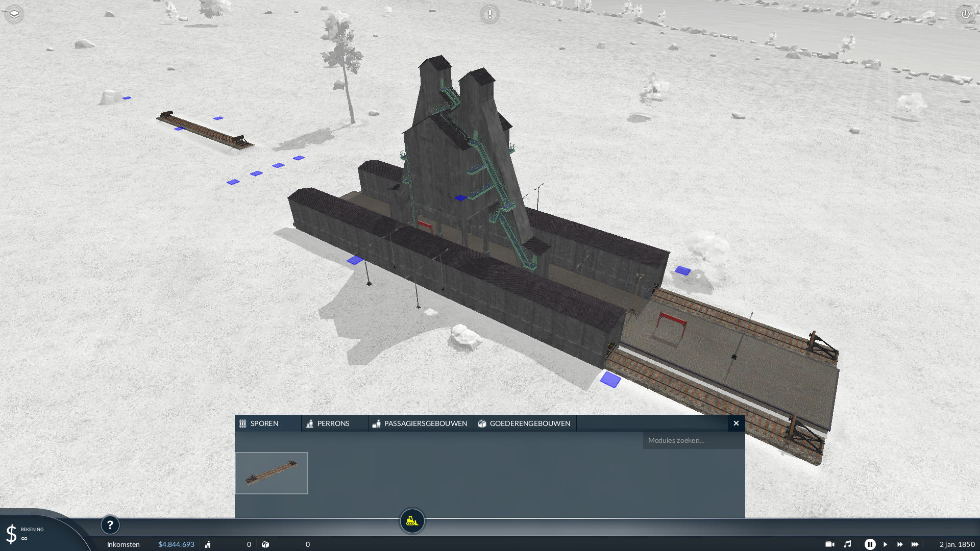Focus the Modules zoeken search field

[x=694, y=440]
